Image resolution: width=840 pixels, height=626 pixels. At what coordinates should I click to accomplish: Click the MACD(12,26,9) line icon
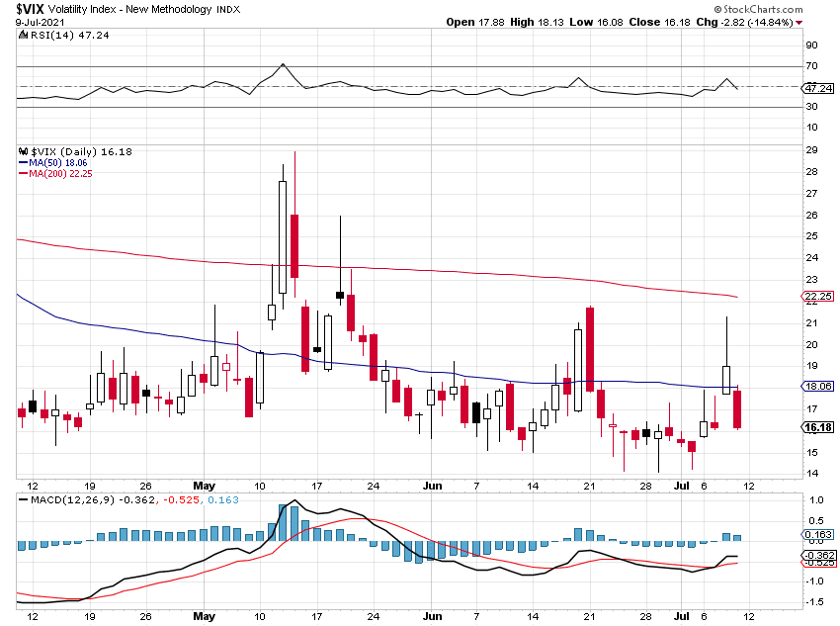22,501
